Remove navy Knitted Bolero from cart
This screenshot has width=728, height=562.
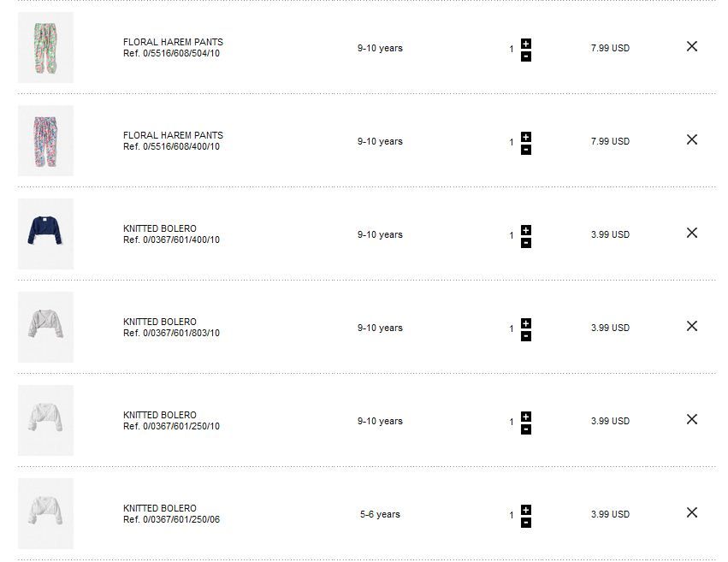[x=692, y=233]
